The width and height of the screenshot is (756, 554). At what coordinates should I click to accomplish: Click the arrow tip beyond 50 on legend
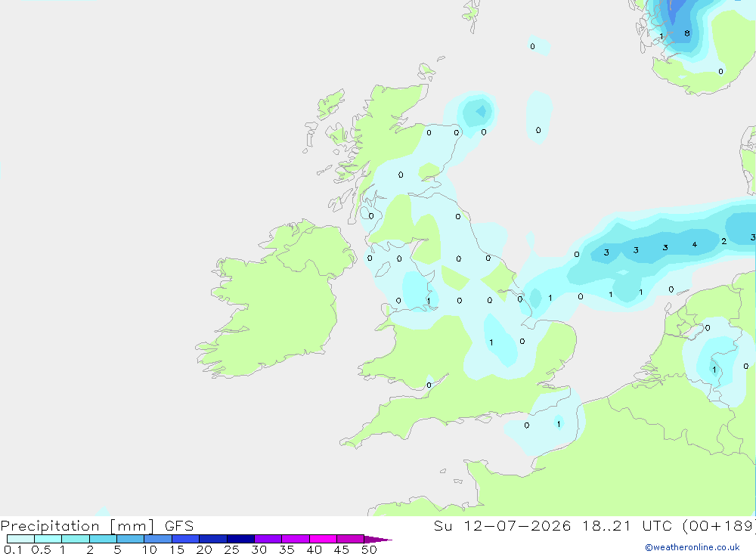coord(379,540)
